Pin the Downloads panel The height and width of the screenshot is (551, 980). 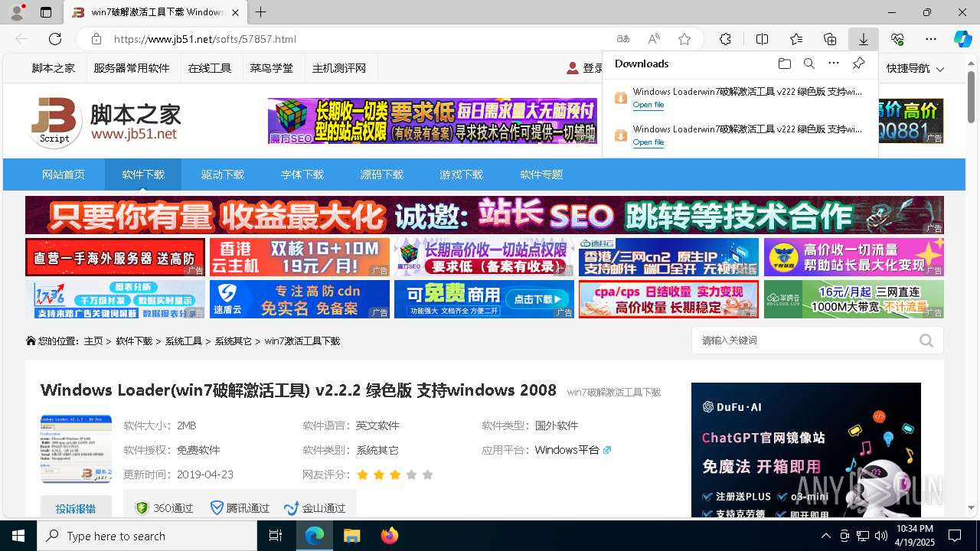[x=858, y=64]
